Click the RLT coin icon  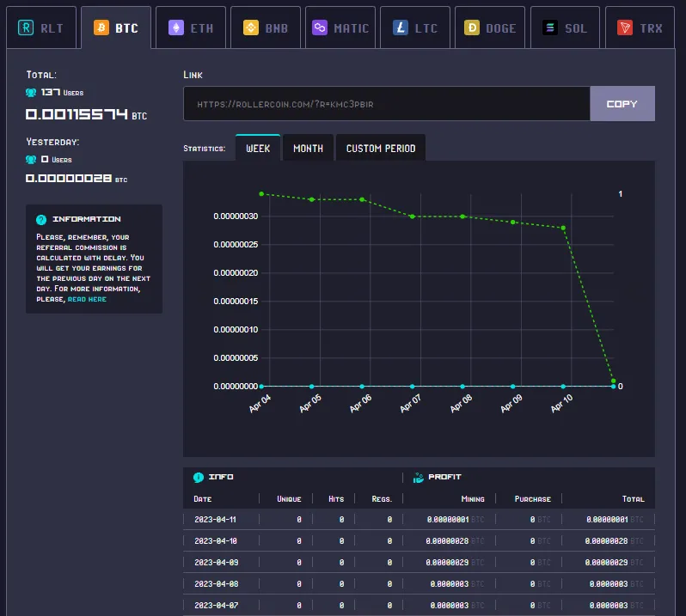(x=26, y=27)
